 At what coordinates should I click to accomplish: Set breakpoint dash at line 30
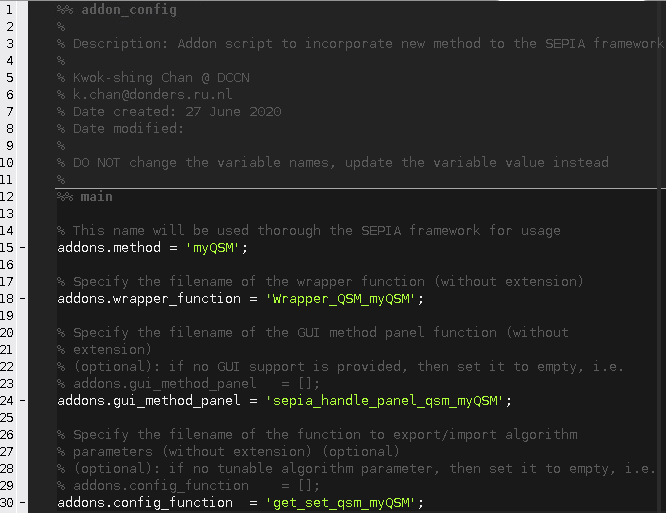coord(22,502)
